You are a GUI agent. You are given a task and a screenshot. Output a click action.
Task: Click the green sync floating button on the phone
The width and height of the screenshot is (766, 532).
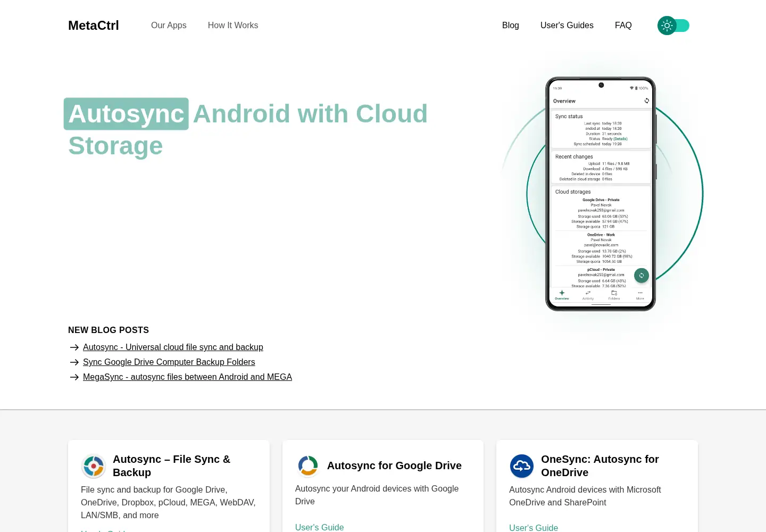click(642, 275)
